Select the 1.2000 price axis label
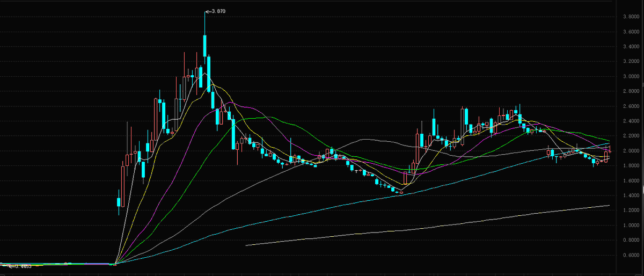The image size is (644, 276). (631, 210)
